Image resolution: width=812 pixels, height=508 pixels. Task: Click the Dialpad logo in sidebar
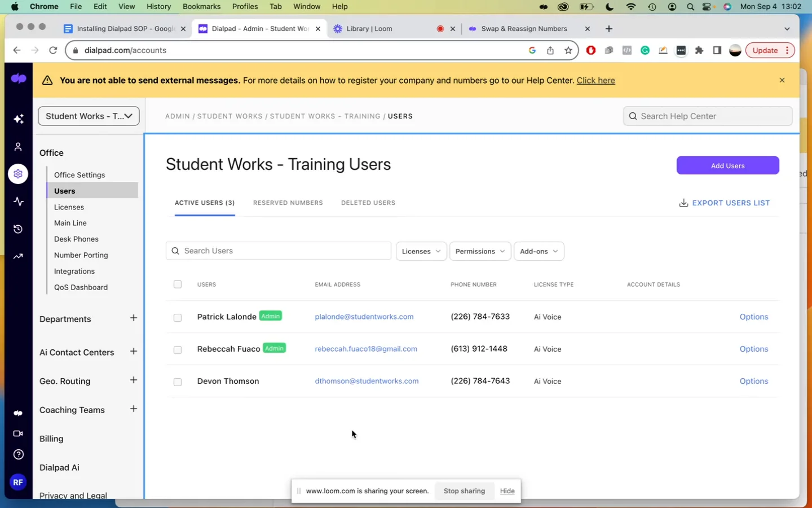[x=19, y=78]
